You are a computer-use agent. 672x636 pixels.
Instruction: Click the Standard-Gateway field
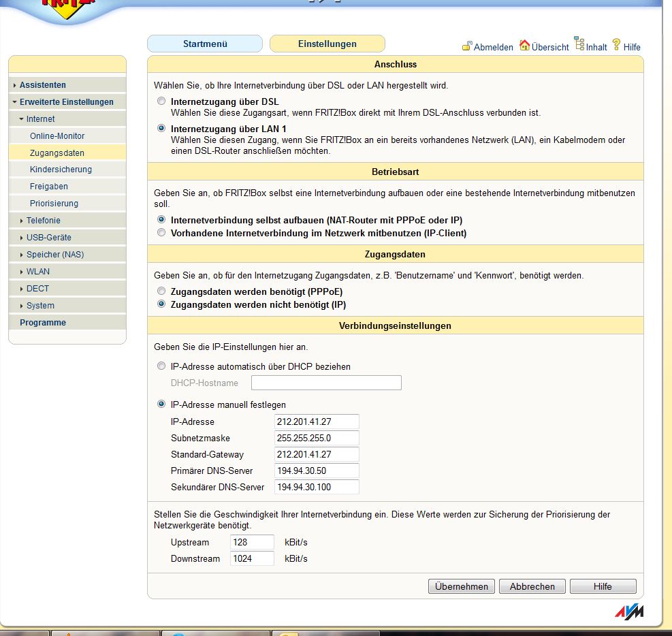coord(317,454)
